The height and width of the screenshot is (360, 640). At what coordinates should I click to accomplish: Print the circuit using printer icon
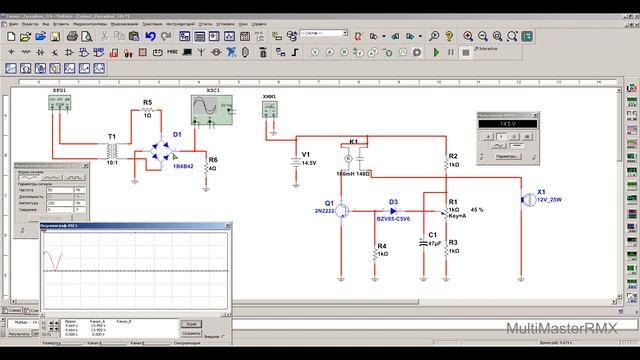tap(72, 37)
